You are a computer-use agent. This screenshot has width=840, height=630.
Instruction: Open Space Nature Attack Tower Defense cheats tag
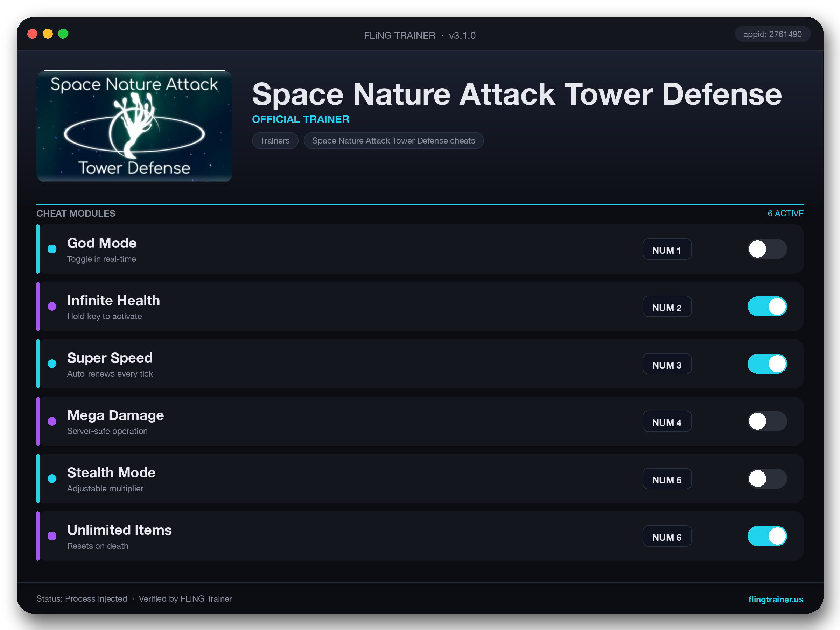point(393,140)
